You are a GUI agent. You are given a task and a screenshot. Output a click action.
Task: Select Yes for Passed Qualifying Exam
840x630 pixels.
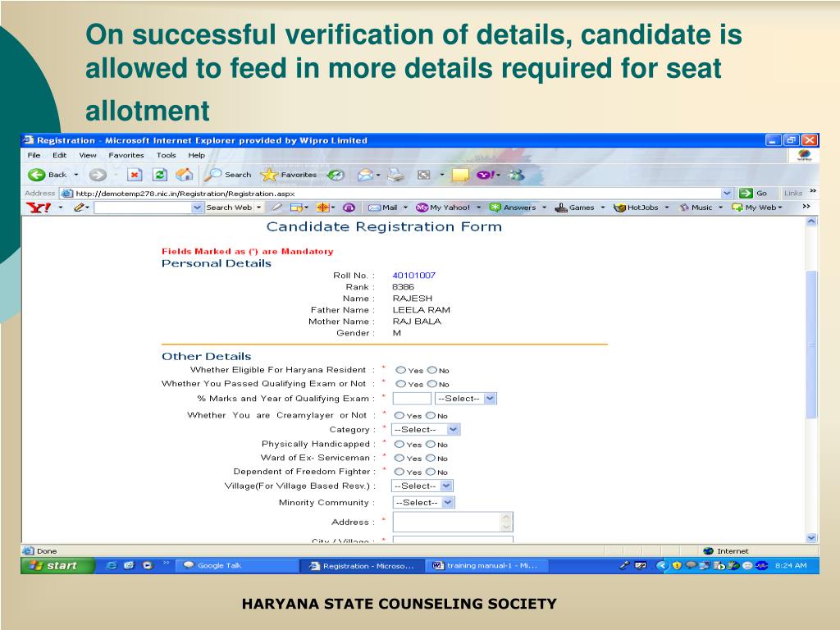(400, 384)
